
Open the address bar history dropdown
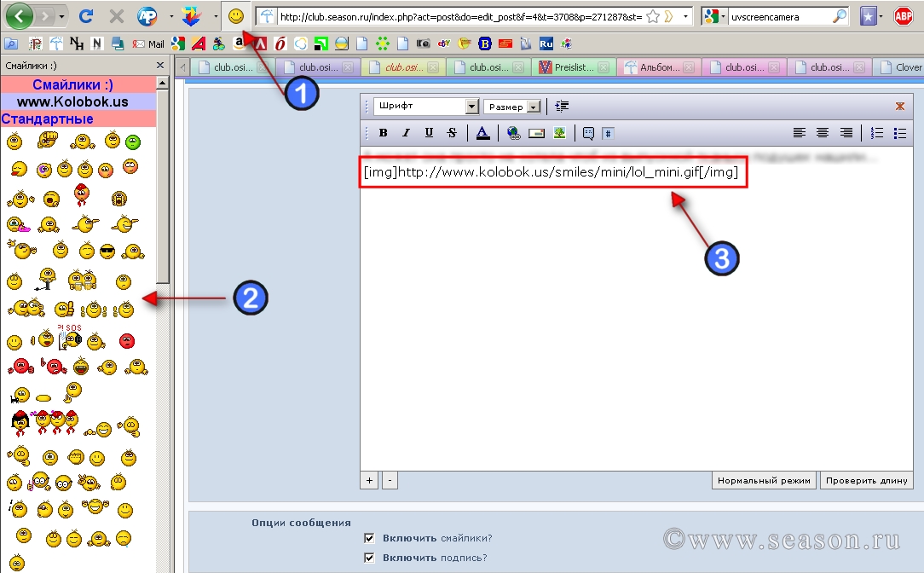(685, 16)
